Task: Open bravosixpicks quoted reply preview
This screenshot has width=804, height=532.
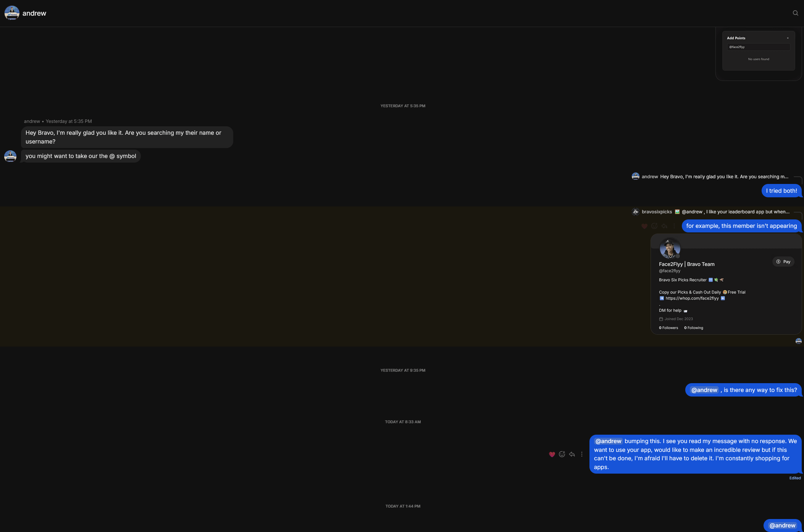Action: (711, 212)
